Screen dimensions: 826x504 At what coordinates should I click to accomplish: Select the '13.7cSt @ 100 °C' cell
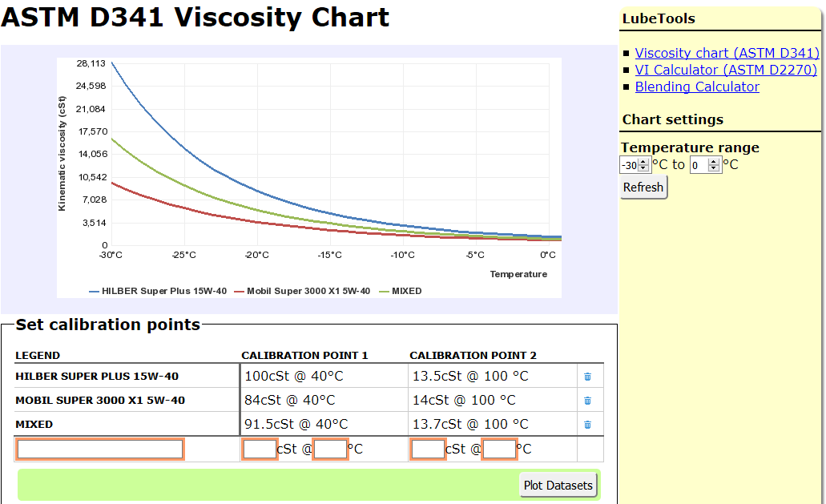point(493,424)
